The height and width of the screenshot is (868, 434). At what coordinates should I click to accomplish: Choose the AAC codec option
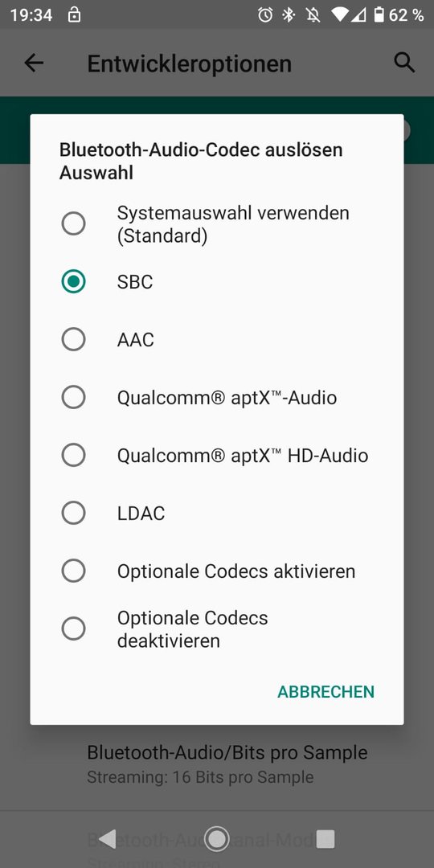(217, 339)
